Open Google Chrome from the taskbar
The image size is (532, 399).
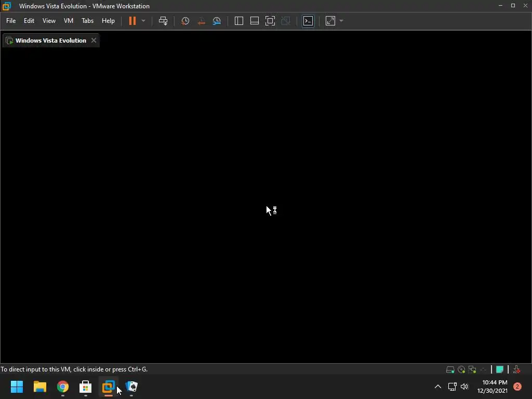tap(63, 387)
